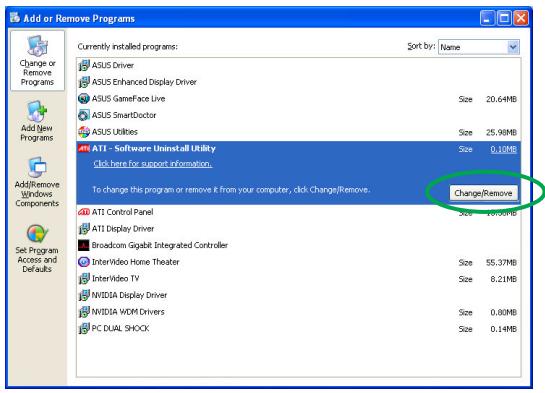Select 'ASUS Utilities' entry text
Viewport: 545px width, 393px height.
click(115, 132)
